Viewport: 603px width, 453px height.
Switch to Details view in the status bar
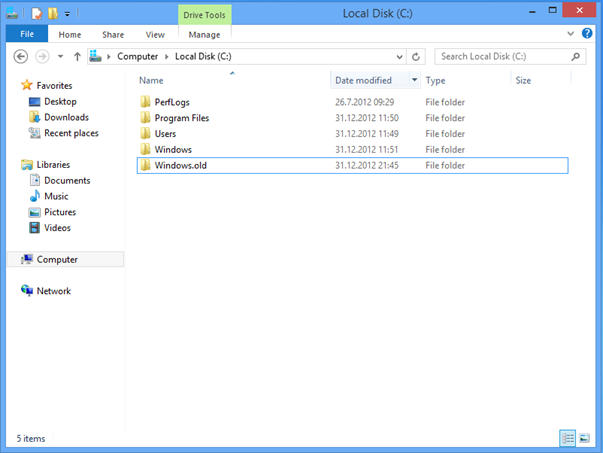coord(568,438)
